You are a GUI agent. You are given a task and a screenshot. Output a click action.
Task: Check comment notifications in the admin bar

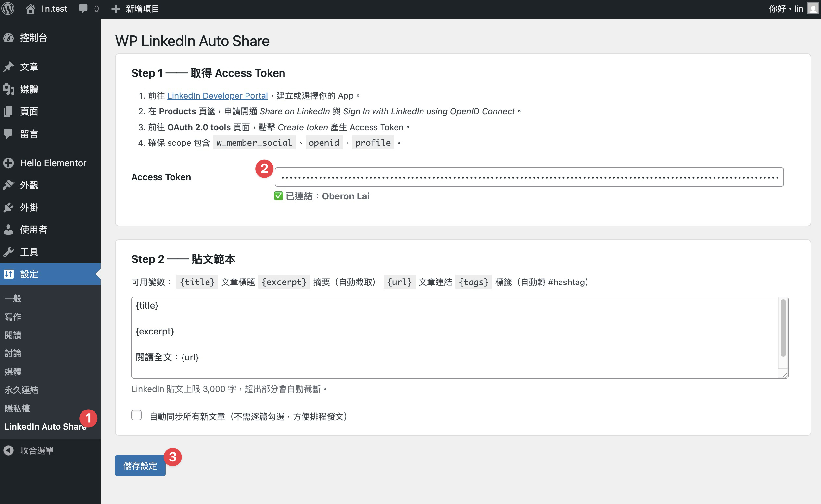[83, 8]
